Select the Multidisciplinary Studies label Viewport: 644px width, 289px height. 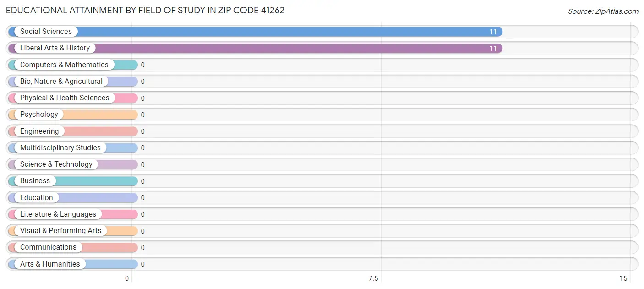tap(60, 148)
